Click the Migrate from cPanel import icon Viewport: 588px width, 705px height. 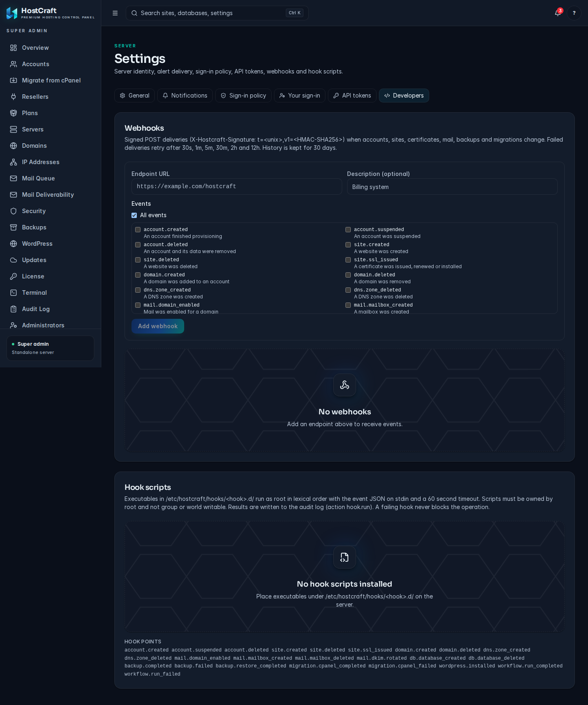[x=13, y=80]
